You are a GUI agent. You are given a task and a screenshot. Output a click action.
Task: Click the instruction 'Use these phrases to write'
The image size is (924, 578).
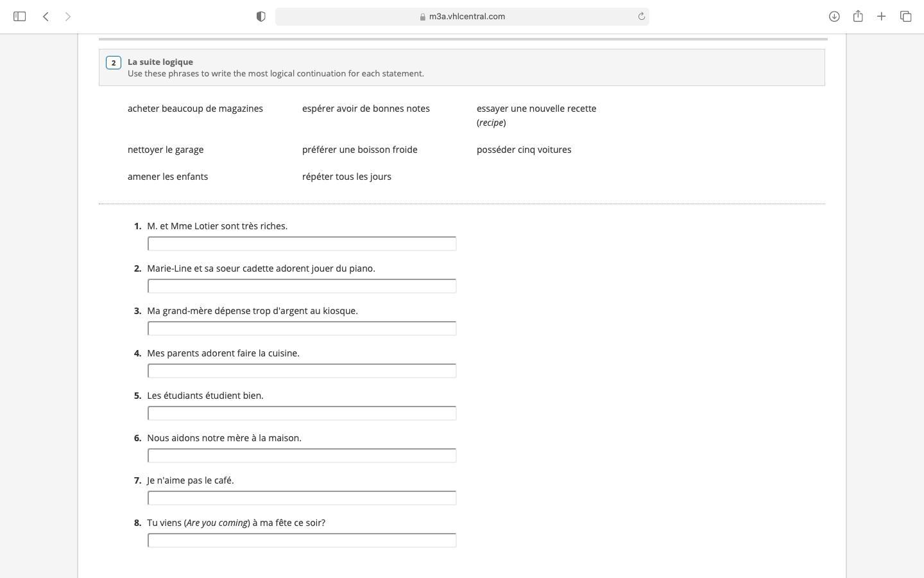tap(276, 73)
